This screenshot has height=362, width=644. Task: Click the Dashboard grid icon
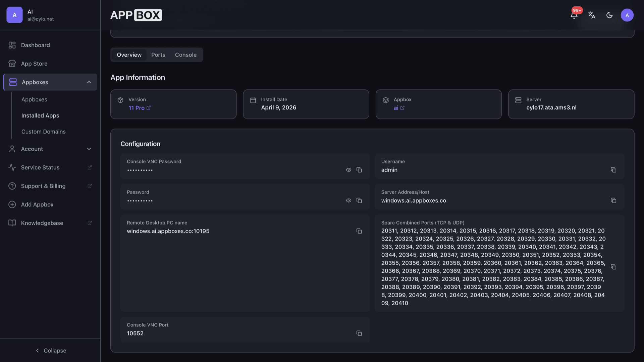[x=12, y=45]
